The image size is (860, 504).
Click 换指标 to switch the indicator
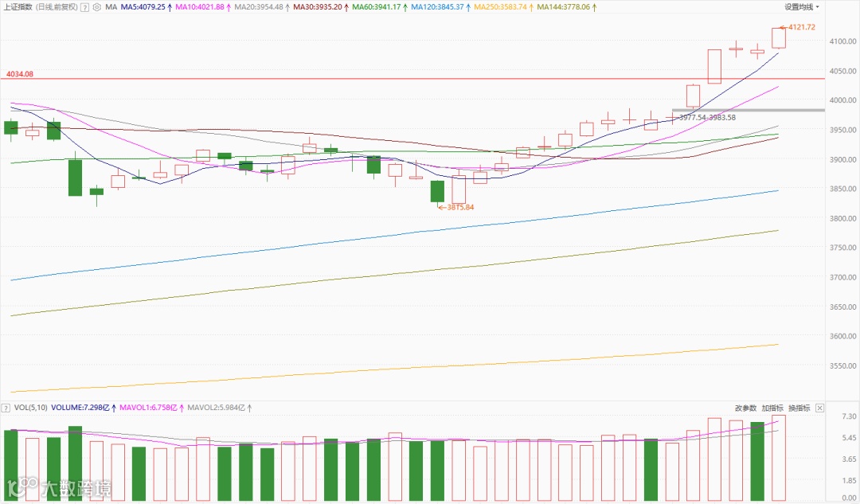pos(799,408)
